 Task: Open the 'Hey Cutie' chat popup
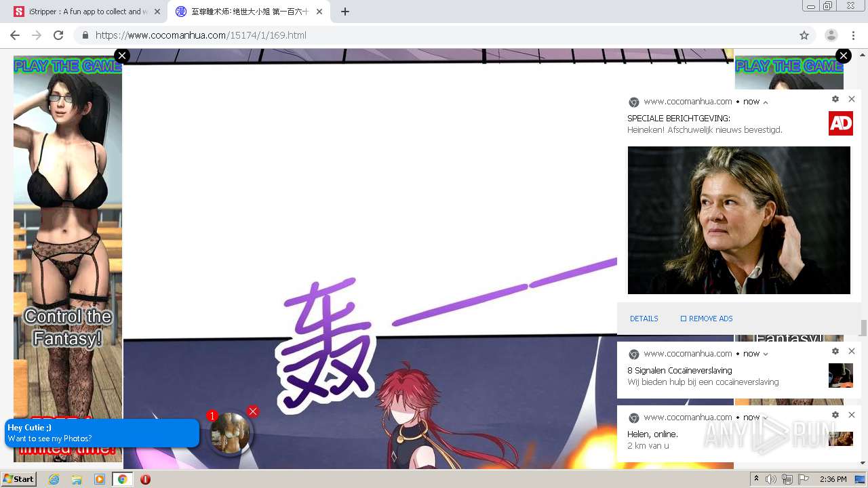pos(102,433)
